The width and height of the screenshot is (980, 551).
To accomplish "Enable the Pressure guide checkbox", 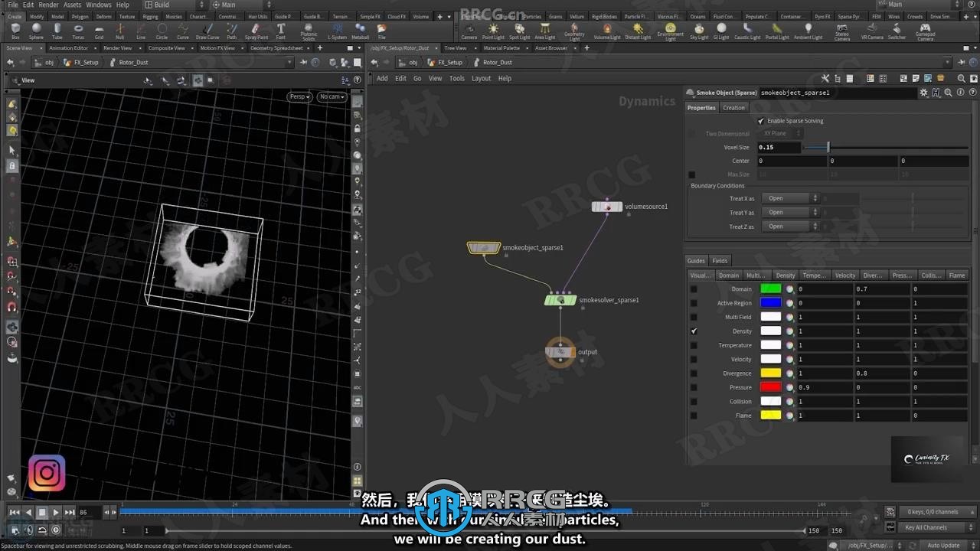I will point(694,387).
